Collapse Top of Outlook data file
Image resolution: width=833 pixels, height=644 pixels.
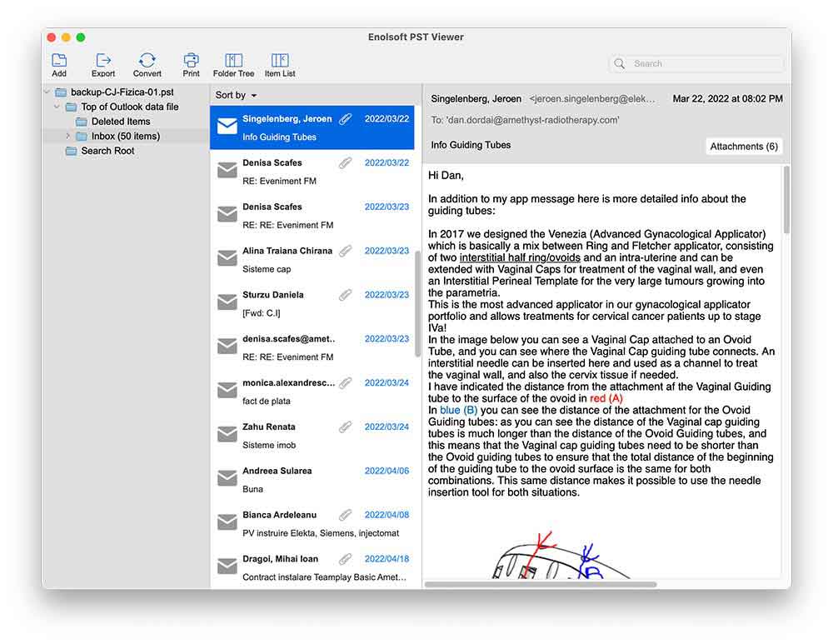(57, 107)
